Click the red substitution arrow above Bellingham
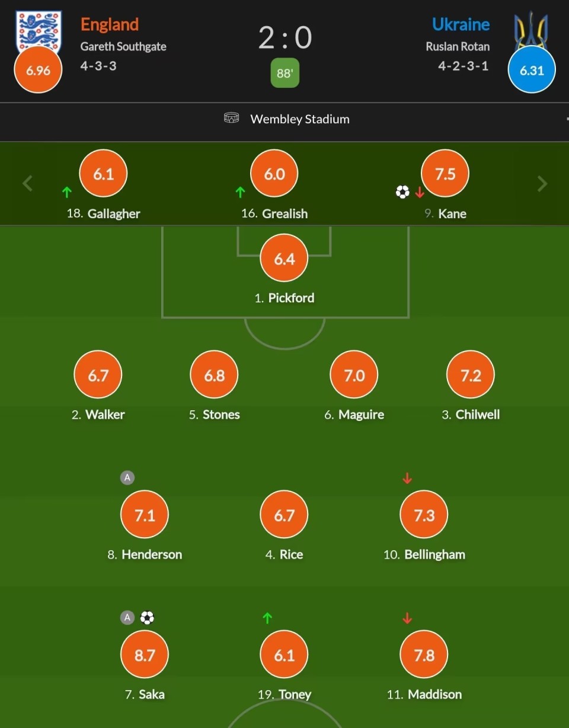This screenshot has height=728, width=569. [407, 478]
